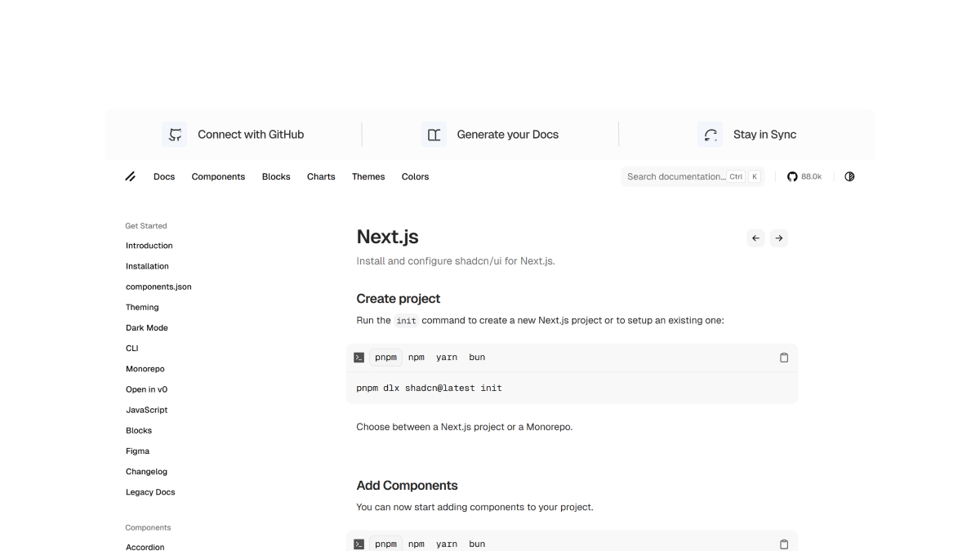
Task: Click the Connect with GitHub icon
Action: pos(175,135)
